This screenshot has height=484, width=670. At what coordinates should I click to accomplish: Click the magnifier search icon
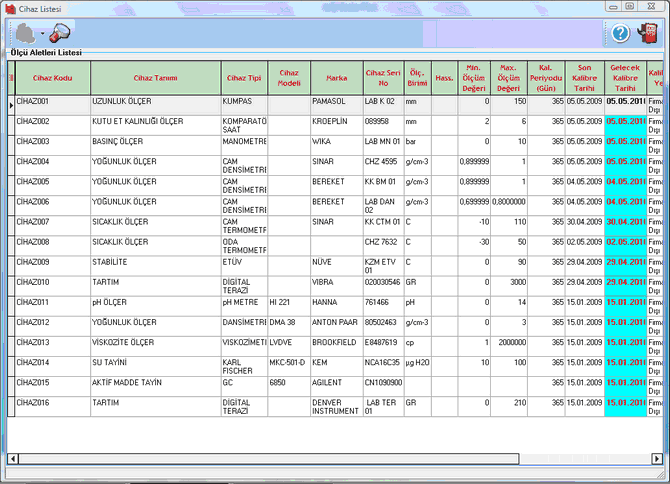(59, 33)
